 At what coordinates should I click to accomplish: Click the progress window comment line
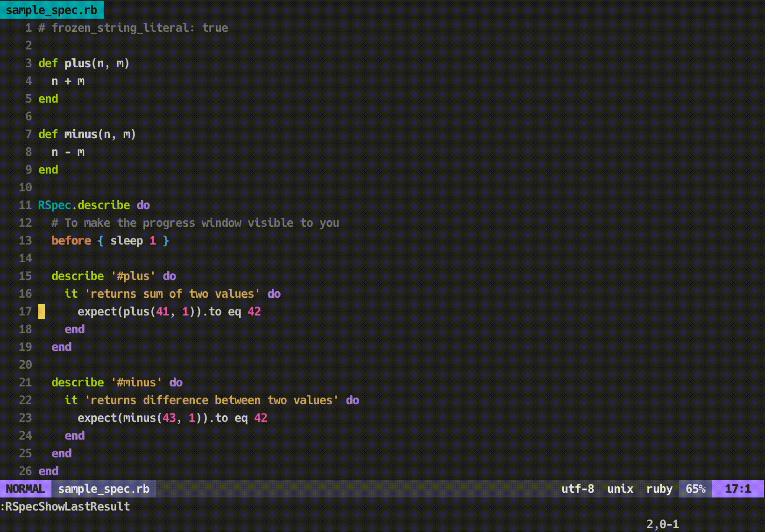coord(195,223)
